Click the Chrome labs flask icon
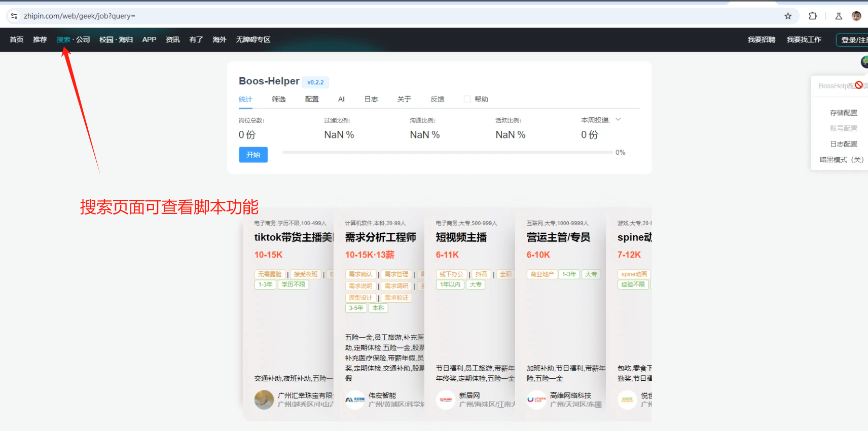 tap(839, 16)
